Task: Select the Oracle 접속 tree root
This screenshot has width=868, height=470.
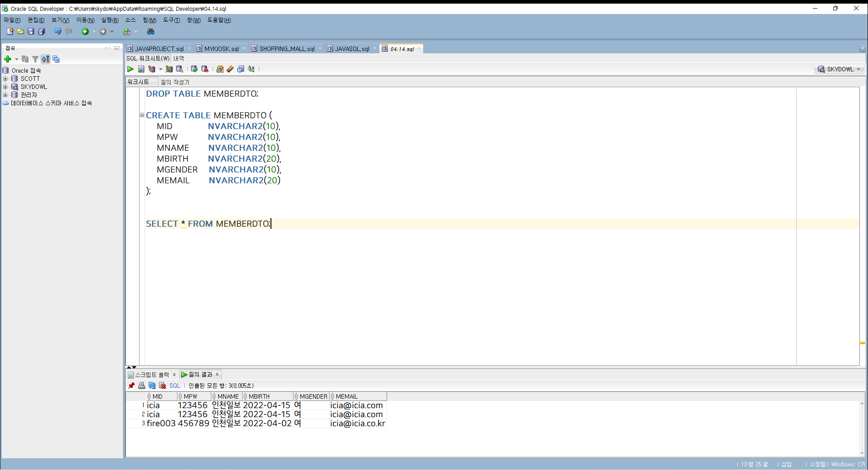Action: [26, 70]
